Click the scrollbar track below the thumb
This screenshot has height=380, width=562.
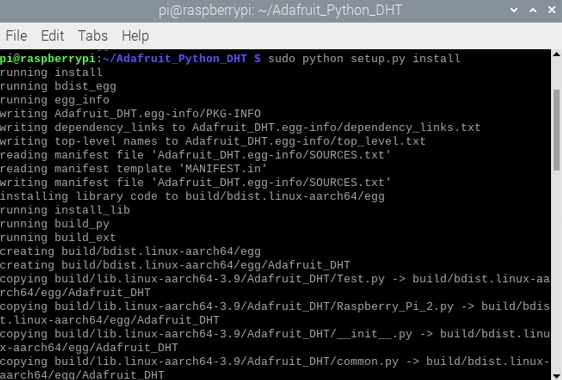pos(557,269)
